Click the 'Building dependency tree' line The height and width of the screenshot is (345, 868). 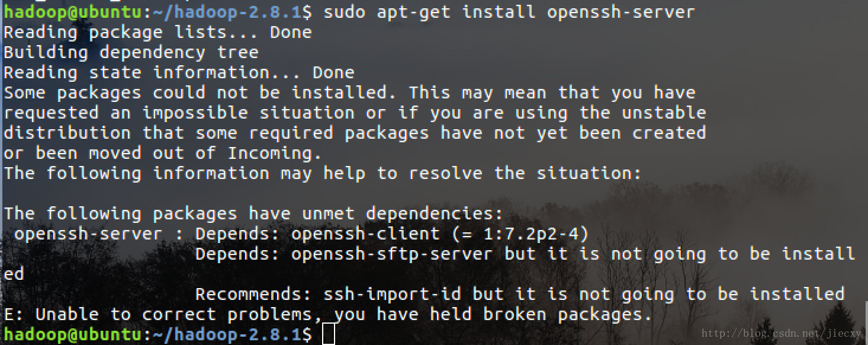point(131,52)
